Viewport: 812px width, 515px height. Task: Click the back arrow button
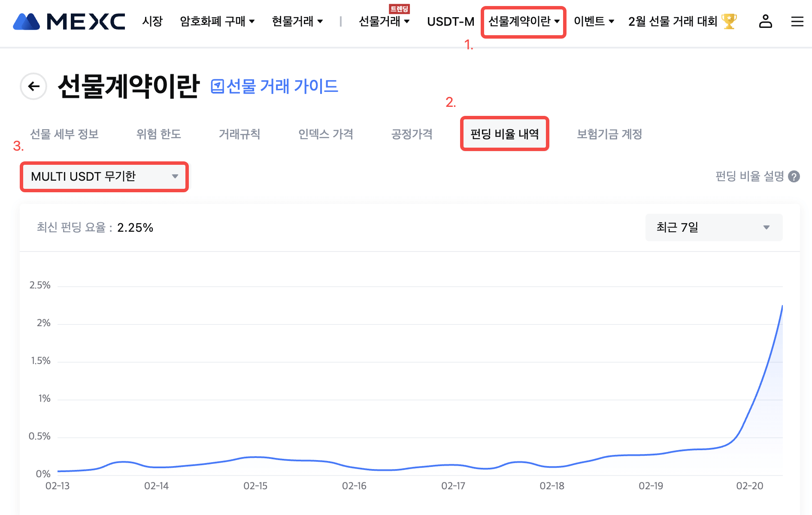click(x=33, y=86)
